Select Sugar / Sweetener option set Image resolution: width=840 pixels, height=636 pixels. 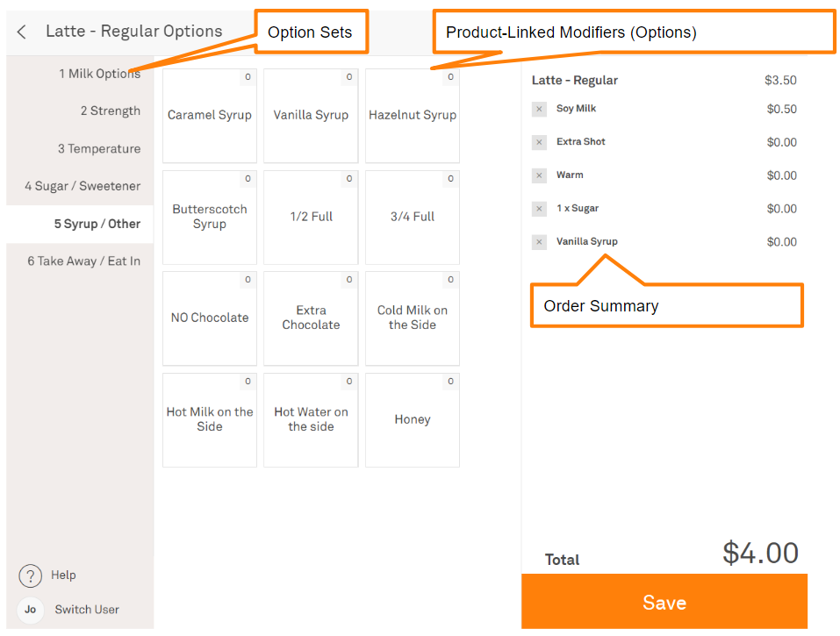click(x=83, y=186)
